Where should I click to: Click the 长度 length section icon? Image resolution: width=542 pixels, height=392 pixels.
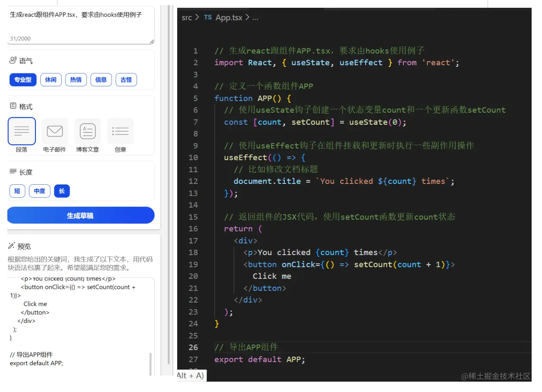pyautogui.click(x=13, y=171)
